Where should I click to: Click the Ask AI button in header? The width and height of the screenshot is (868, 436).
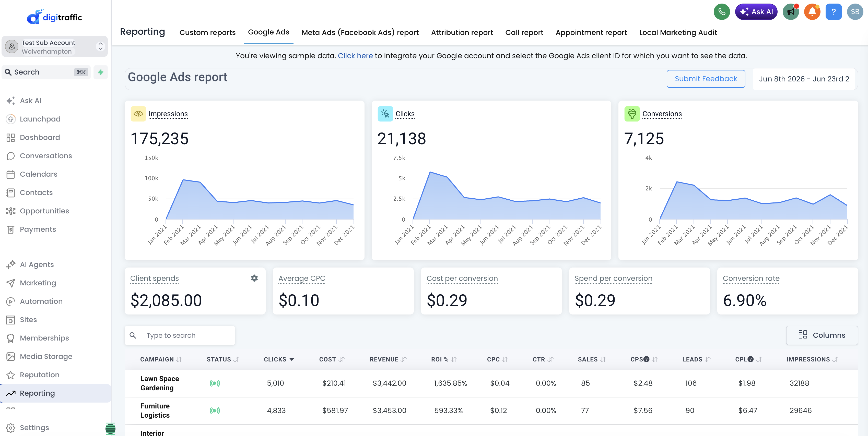tap(756, 12)
